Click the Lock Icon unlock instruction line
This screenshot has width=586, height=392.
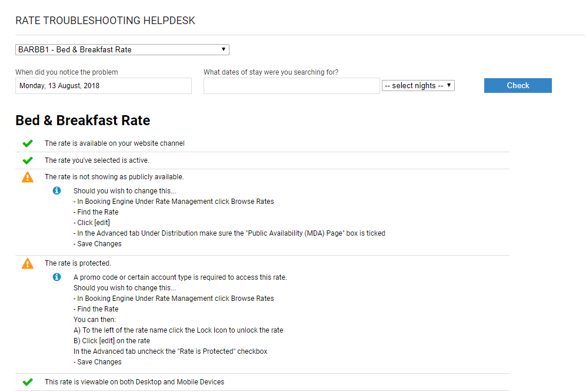click(x=178, y=330)
